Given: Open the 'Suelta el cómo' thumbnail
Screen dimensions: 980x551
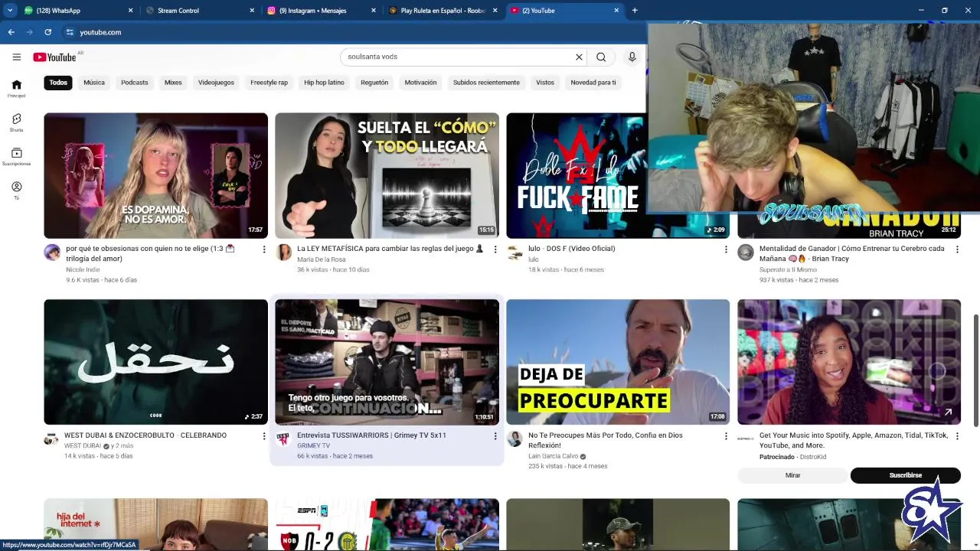Looking at the screenshot, I should tap(387, 175).
